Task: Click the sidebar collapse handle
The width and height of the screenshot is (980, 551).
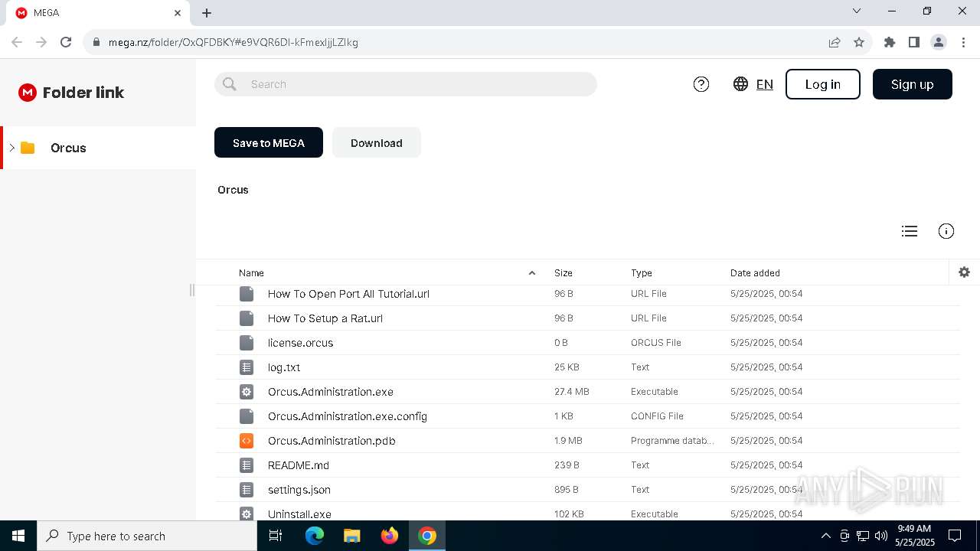Action: 191,289
